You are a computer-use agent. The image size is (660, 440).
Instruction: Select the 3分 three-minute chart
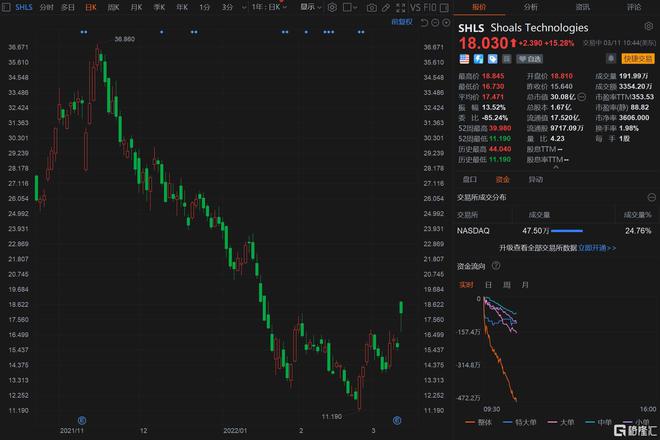[227, 7]
